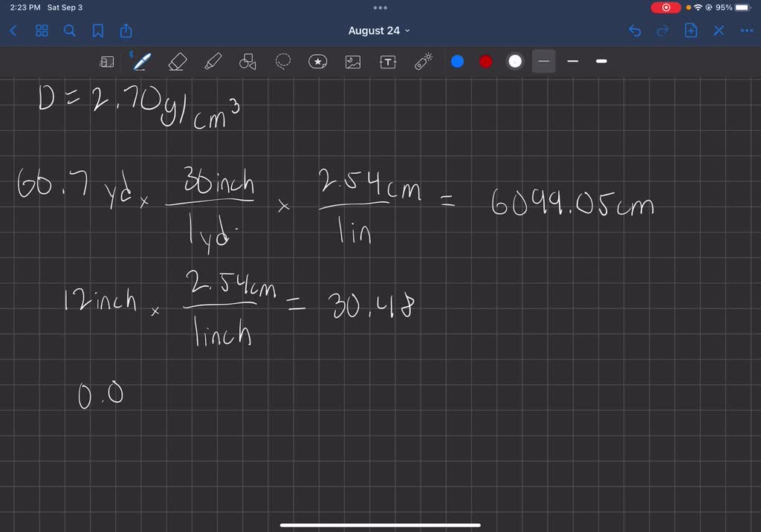Add a new page to the notebook
This screenshot has height=532, width=761.
(x=691, y=30)
